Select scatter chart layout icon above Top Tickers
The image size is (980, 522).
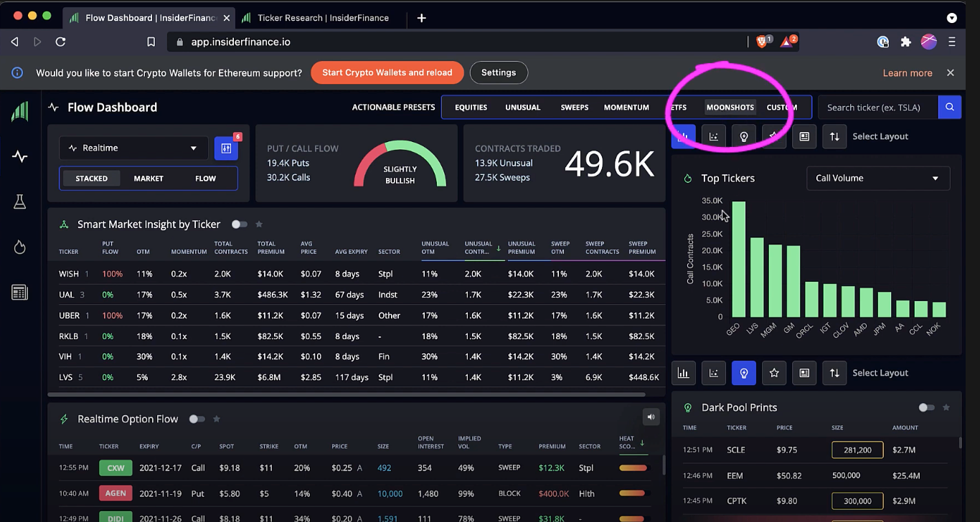714,136
